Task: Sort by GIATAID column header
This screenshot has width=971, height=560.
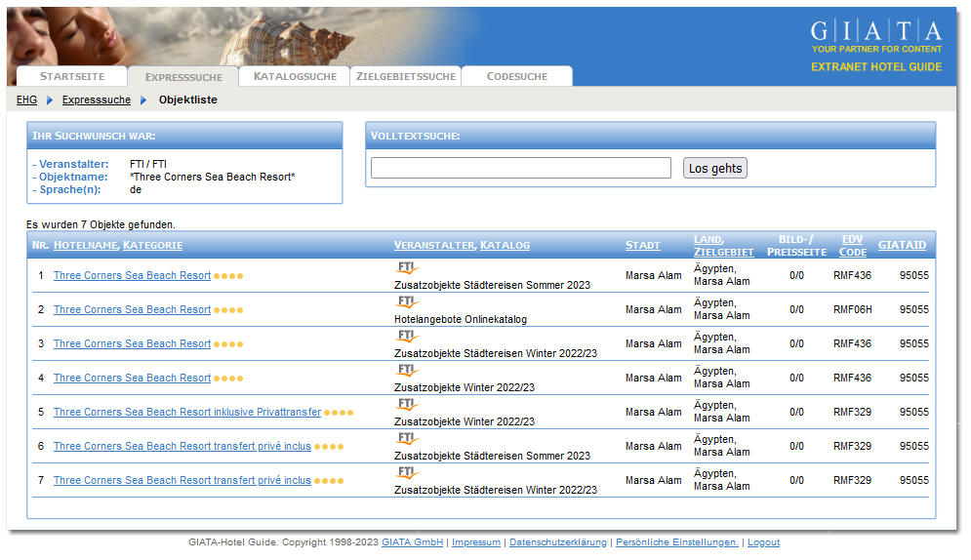Action: 902,245
